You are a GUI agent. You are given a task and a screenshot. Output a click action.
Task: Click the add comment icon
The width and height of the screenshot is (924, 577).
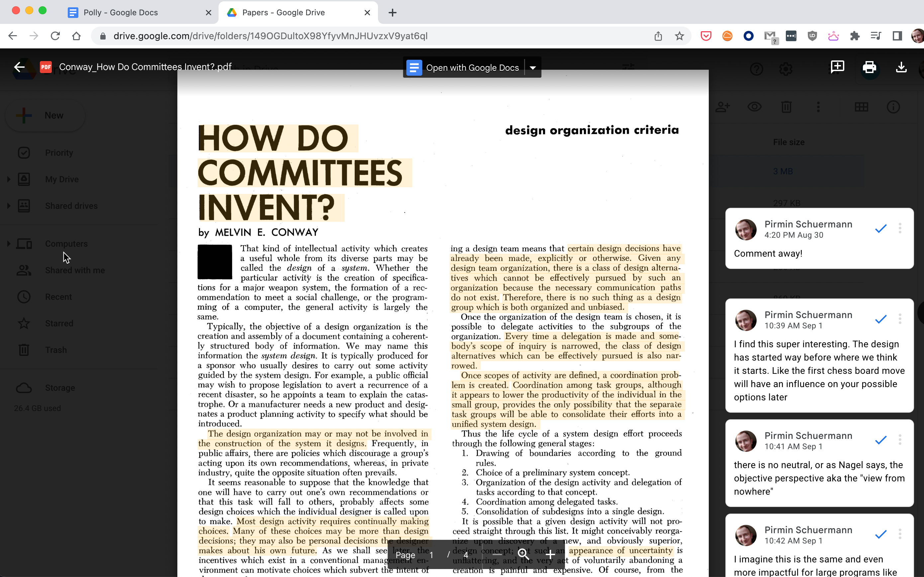tap(837, 67)
